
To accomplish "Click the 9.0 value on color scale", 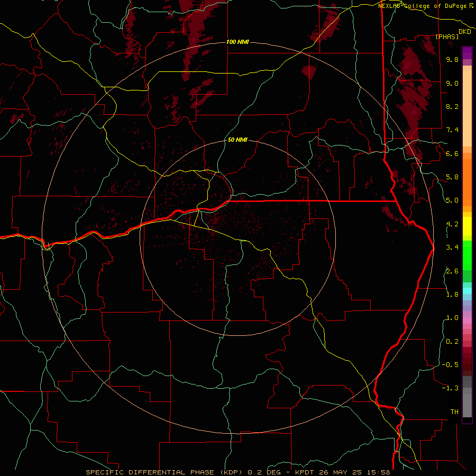I will (x=452, y=84).
